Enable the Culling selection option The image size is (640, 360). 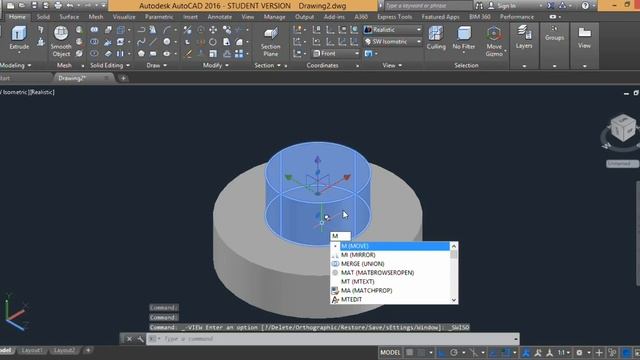(436, 38)
